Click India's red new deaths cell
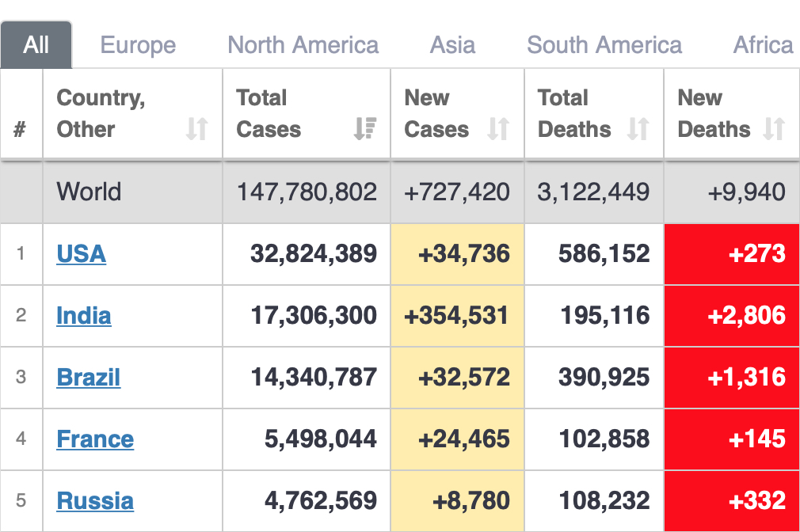 point(731,316)
